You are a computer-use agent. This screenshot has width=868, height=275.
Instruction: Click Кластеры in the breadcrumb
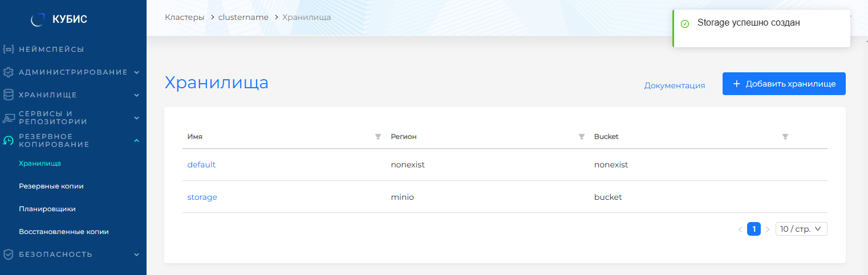(x=184, y=17)
